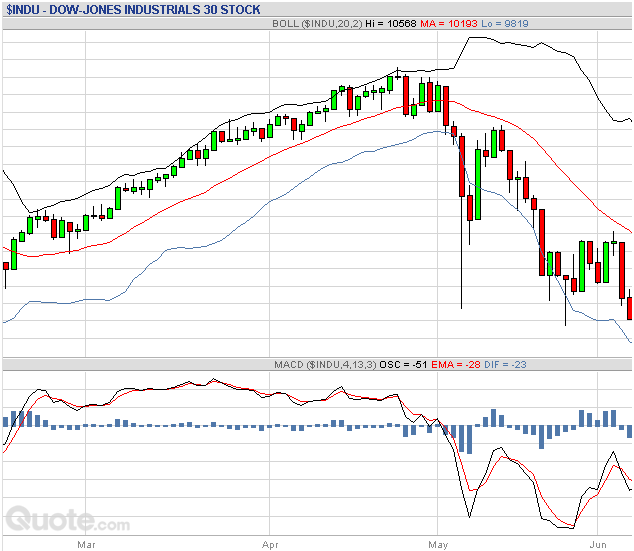The height and width of the screenshot is (551, 634).
Task: Click the Mar label on the time axis
Action: click(x=86, y=545)
